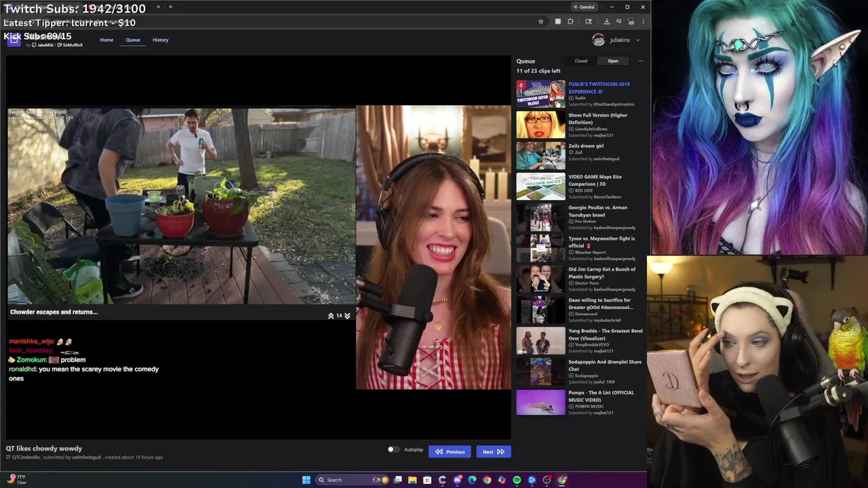Open Pumpa The A List thumbnail

[x=540, y=403]
